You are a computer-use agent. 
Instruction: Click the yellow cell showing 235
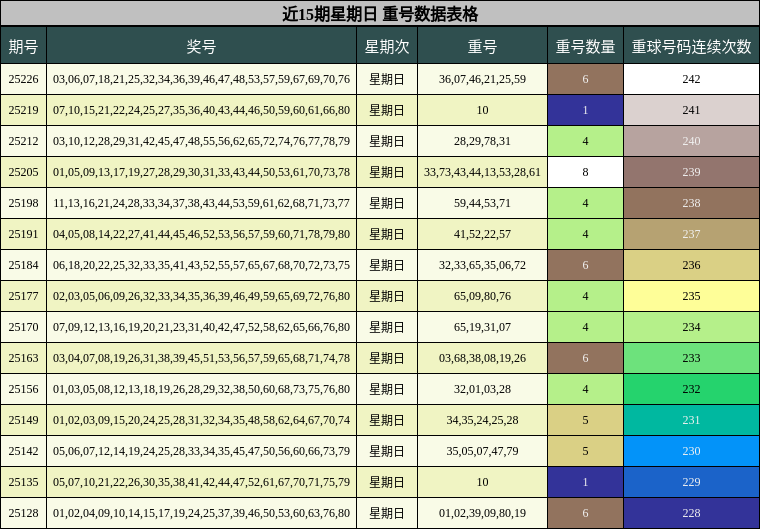(x=692, y=296)
